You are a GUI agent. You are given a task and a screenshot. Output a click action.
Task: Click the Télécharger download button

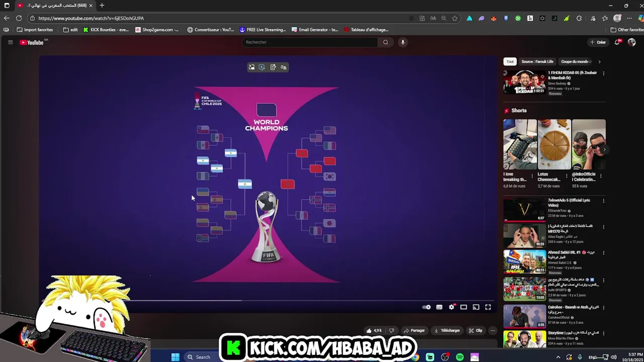pyautogui.click(x=447, y=330)
